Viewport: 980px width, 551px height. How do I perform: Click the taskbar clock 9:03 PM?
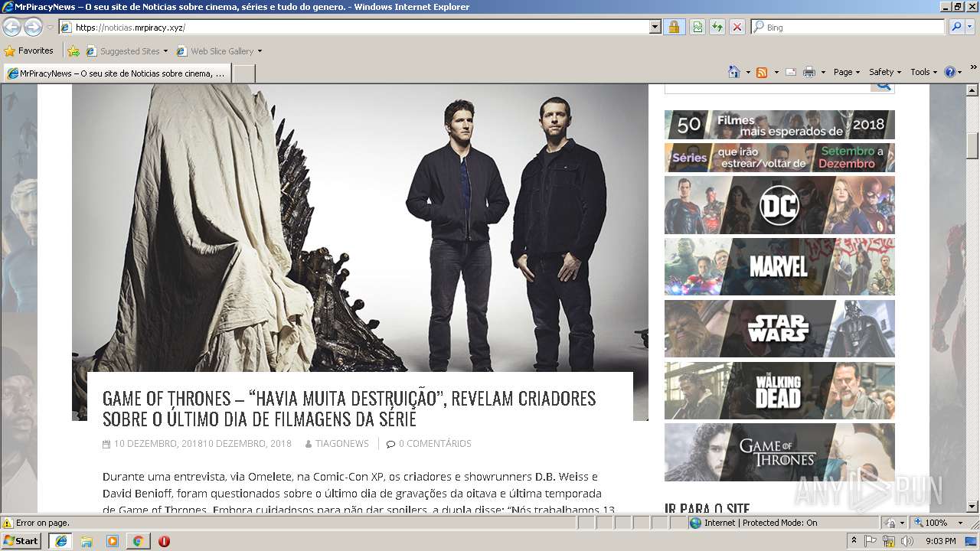point(941,541)
